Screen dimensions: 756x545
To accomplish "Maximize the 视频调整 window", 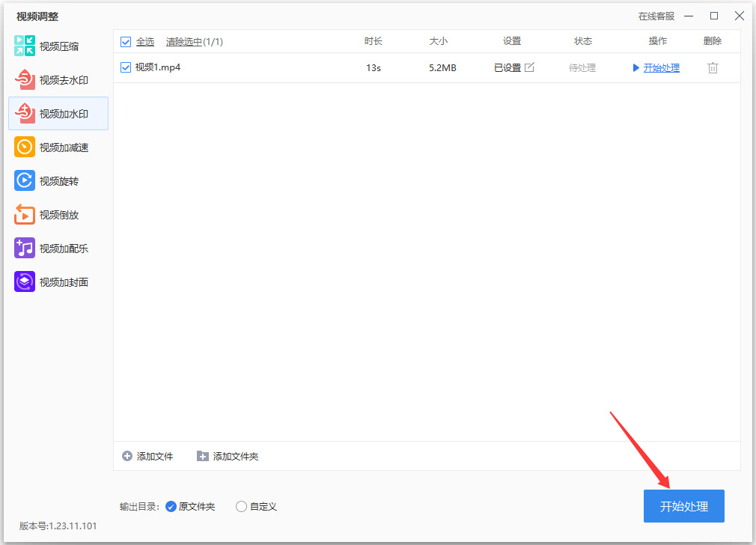I will coord(714,16).
